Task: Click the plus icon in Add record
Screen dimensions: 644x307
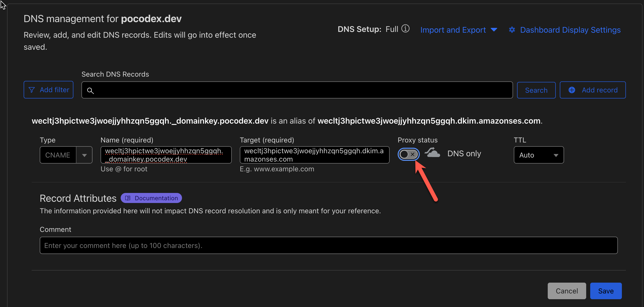Action: coord(572,90)
